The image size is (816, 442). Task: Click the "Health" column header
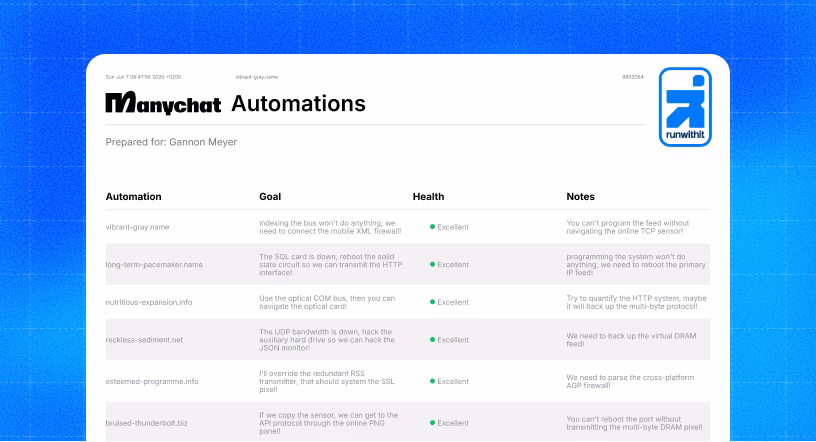[x=428, y=197]
